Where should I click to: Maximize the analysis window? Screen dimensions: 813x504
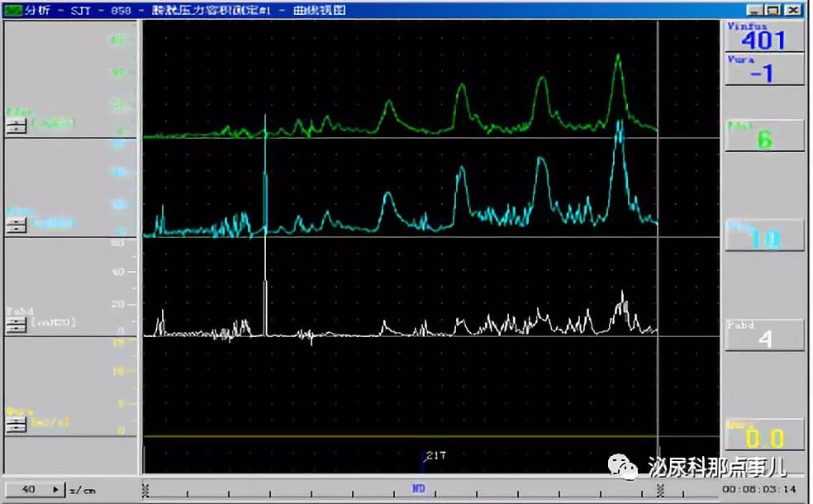click(x=773, y=10)
